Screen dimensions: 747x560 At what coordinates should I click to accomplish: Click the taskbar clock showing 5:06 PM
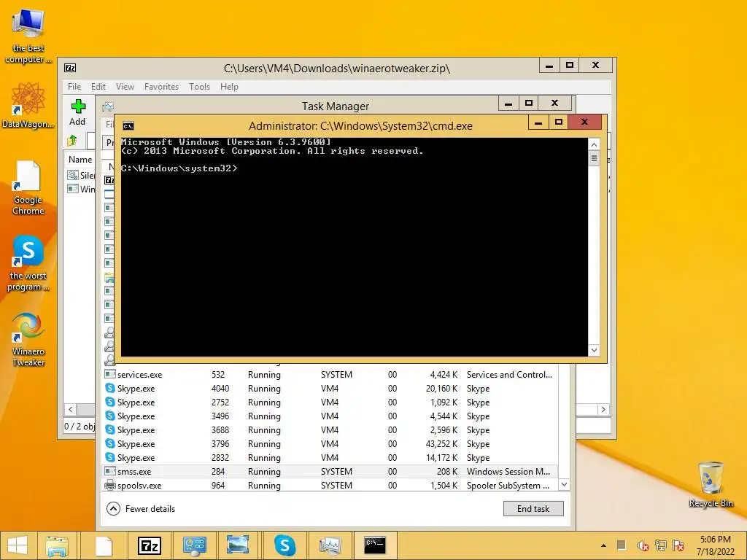click(715, 545)
